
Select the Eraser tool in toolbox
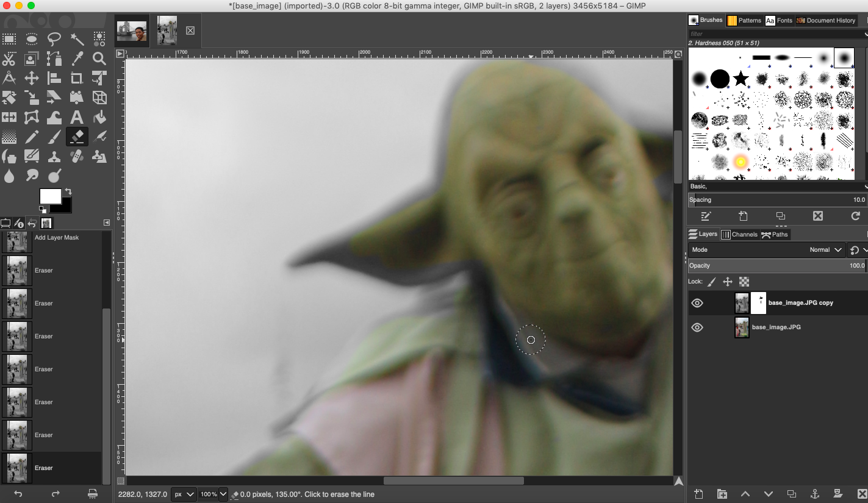[77, 137]
